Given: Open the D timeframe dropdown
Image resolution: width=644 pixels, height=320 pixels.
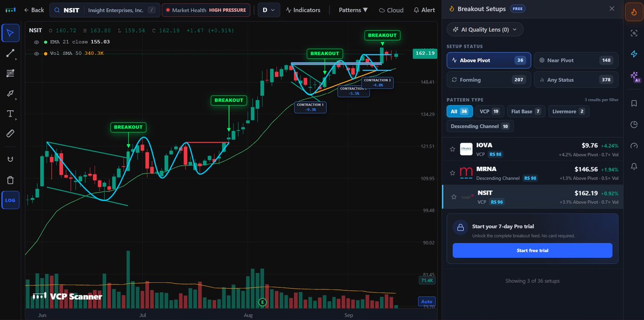Looking at the screenshot, I should coord(269,10).
